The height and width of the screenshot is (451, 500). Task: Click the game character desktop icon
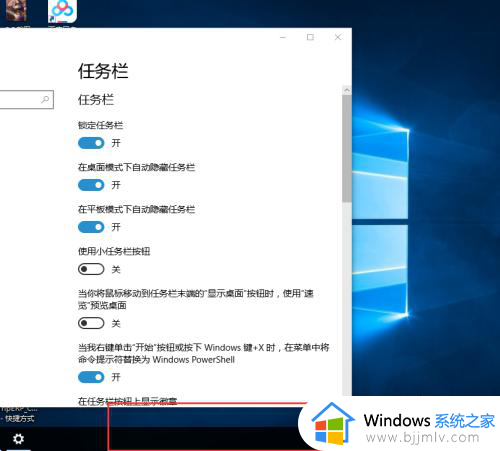point(16,10)
